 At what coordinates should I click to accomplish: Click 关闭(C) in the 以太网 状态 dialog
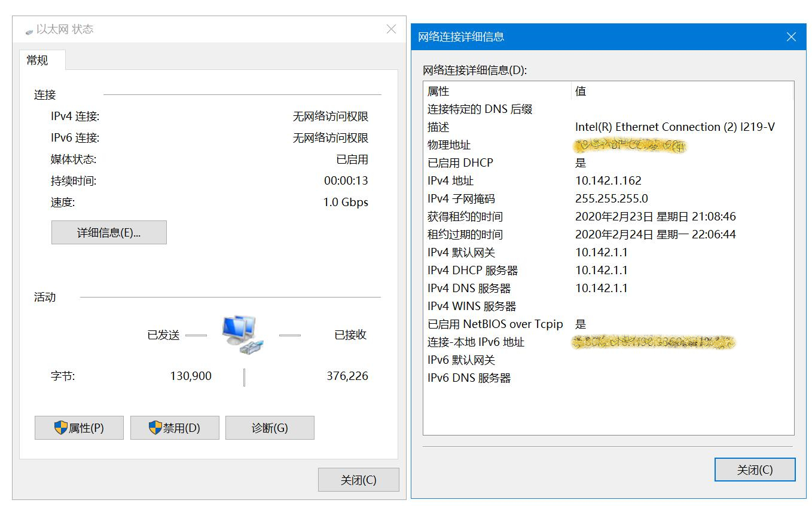point(359,479)
